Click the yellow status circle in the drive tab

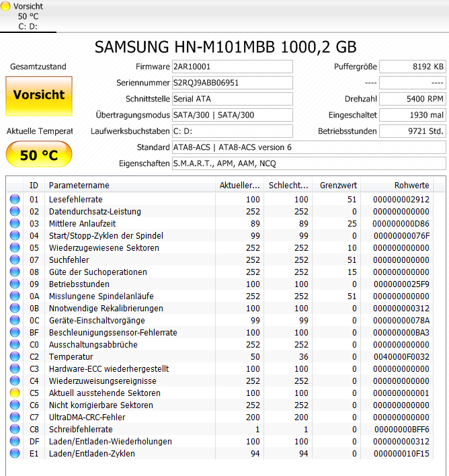coord(5,6)
